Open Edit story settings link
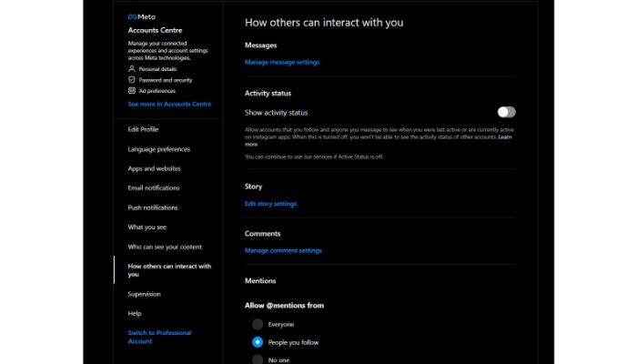 270,204
